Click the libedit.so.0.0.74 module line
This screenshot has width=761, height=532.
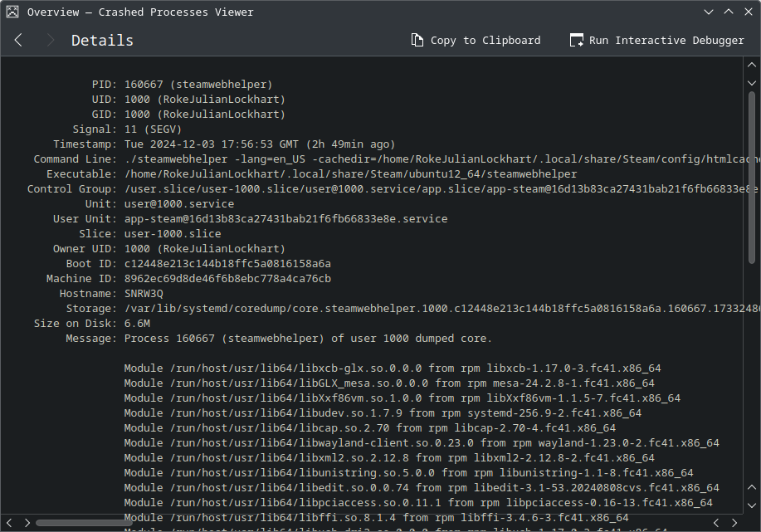(x=422, y=488)
